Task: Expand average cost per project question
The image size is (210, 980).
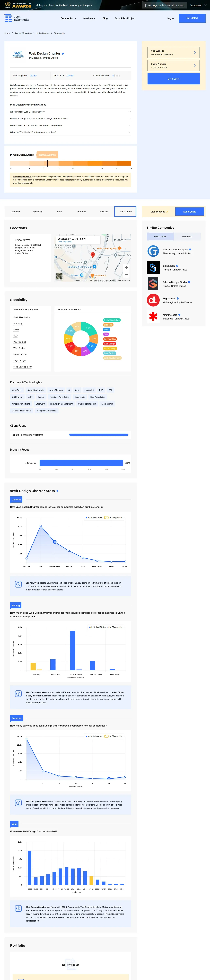Action: 70,126
